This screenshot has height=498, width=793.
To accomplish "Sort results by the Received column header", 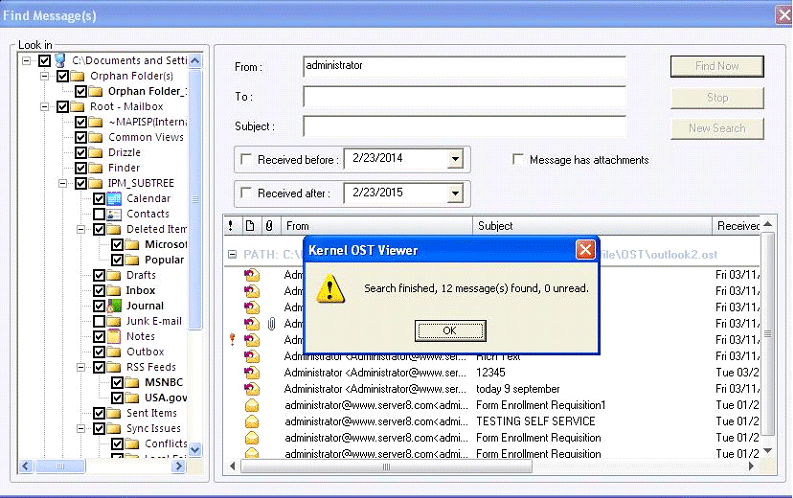I will 736,226.
